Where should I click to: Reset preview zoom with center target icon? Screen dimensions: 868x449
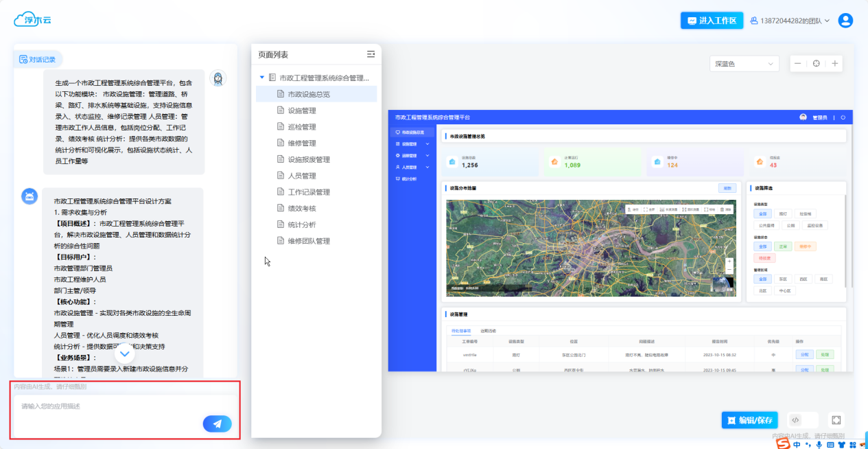pos(816,63)
